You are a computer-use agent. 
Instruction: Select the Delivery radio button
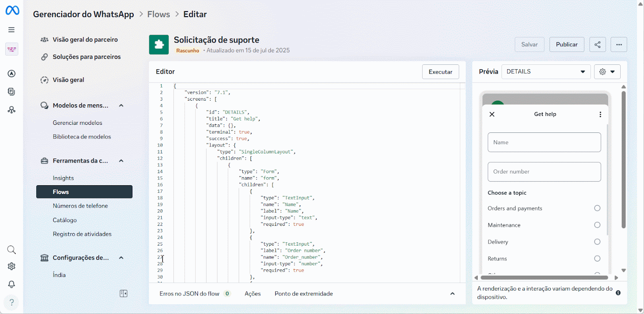(x=597, y=242)
